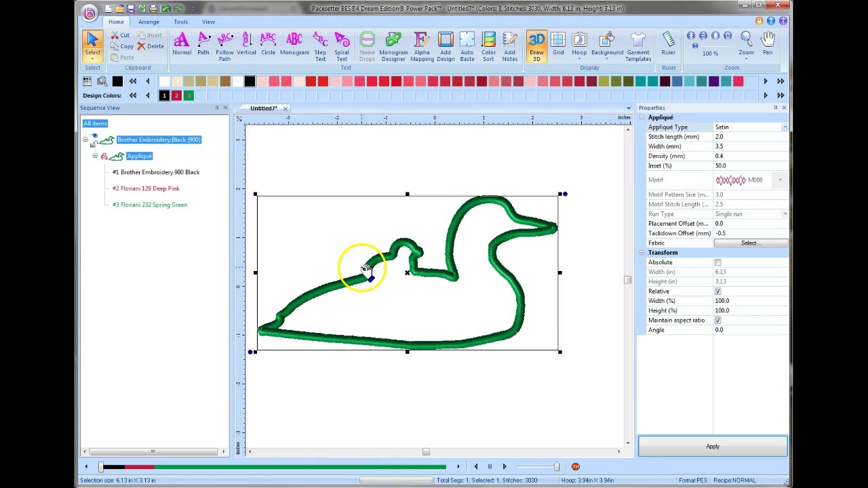Open Add Notes

point(510,46)
